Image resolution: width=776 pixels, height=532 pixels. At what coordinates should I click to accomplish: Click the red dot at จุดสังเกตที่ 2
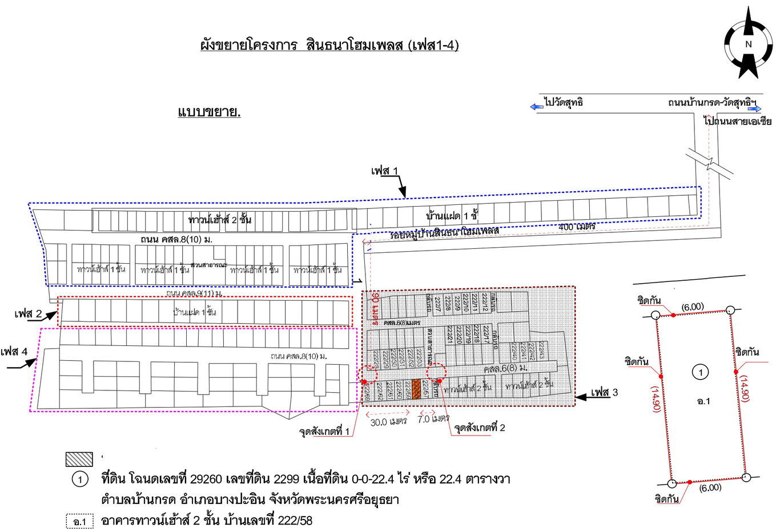[x=439, y=381]
